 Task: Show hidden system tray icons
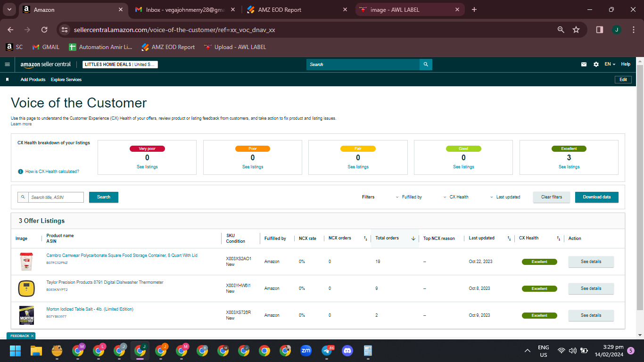528,351
